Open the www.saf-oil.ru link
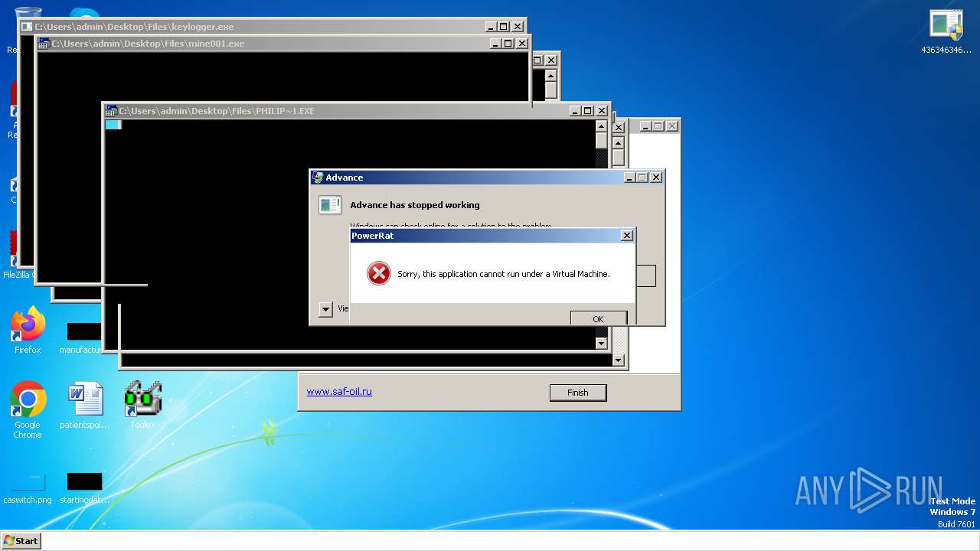 pyautogui.click(x=339, y=391)
